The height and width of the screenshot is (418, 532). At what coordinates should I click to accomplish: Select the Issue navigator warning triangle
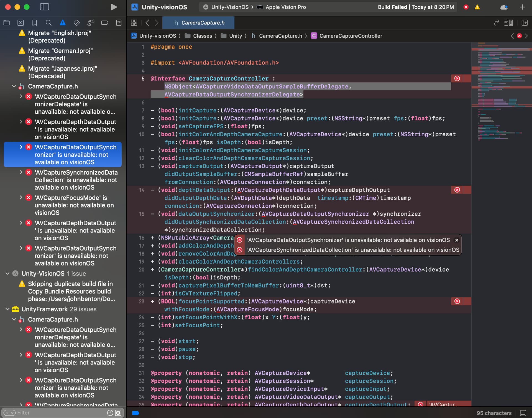63,23
